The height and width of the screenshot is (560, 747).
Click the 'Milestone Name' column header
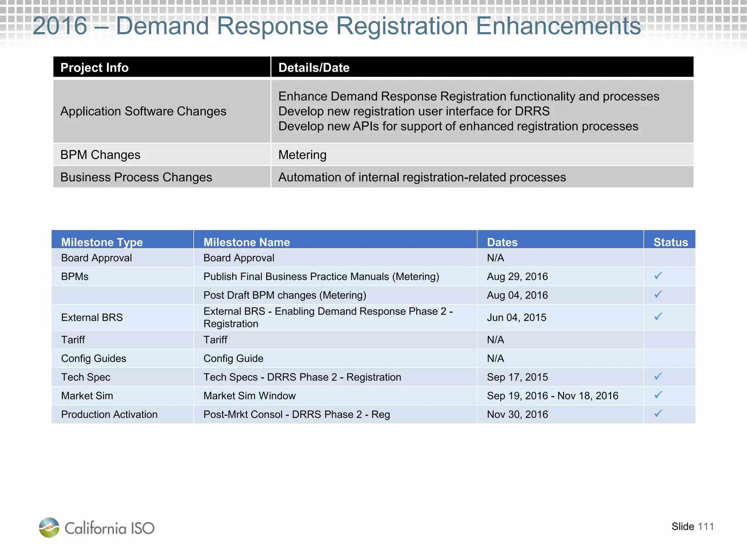(x=335, y=240)
